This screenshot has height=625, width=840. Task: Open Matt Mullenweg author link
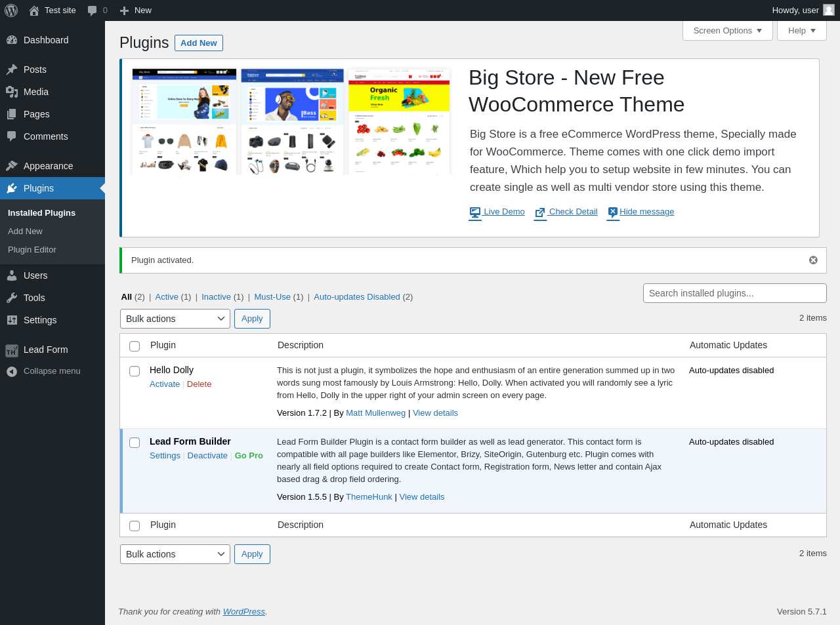(375, 413)
